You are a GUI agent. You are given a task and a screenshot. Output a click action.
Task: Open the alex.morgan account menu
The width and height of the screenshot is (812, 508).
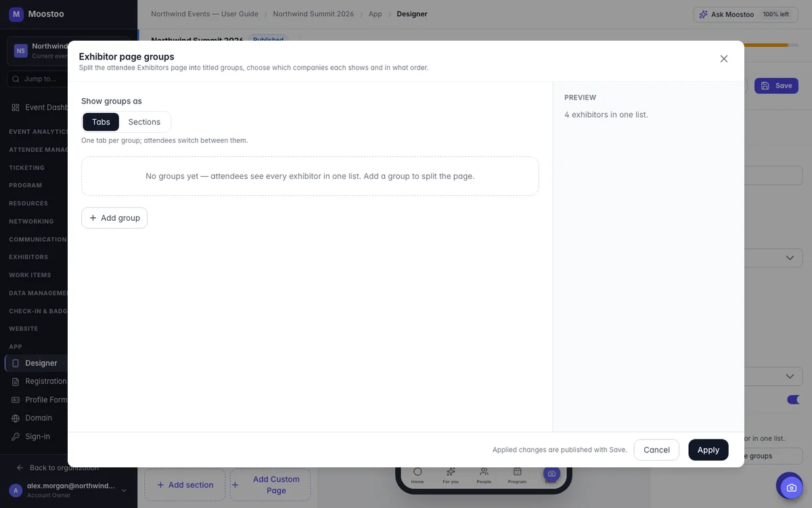68,490
